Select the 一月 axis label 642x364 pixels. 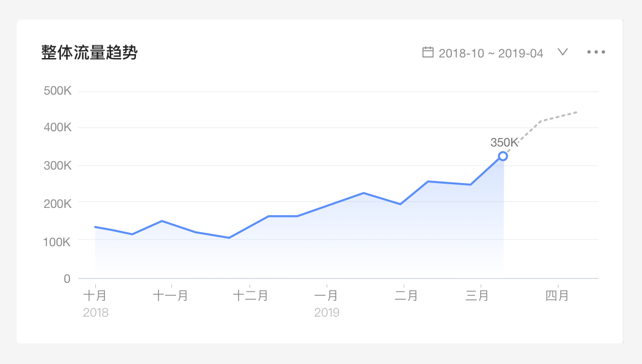click(326, 295)
